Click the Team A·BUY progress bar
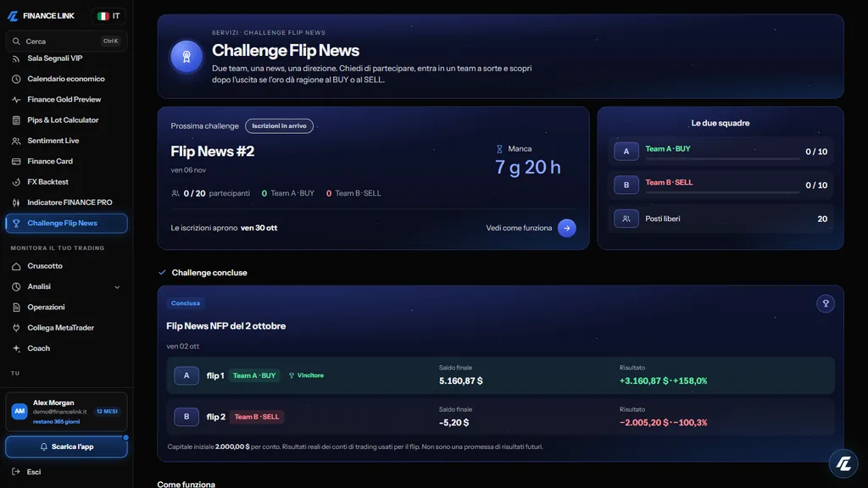 [x=722, y=158]
